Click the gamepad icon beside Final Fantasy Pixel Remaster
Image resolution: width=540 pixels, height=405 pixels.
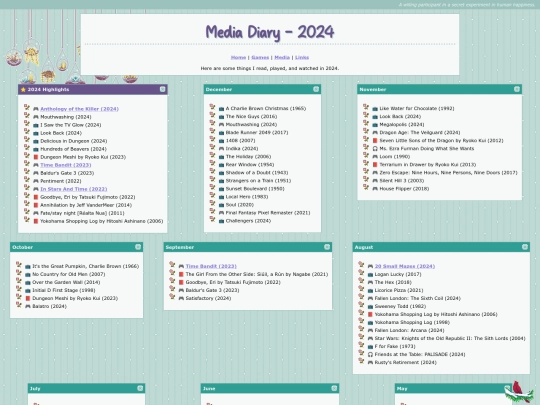pyautogui.click(x=221, y=213)
